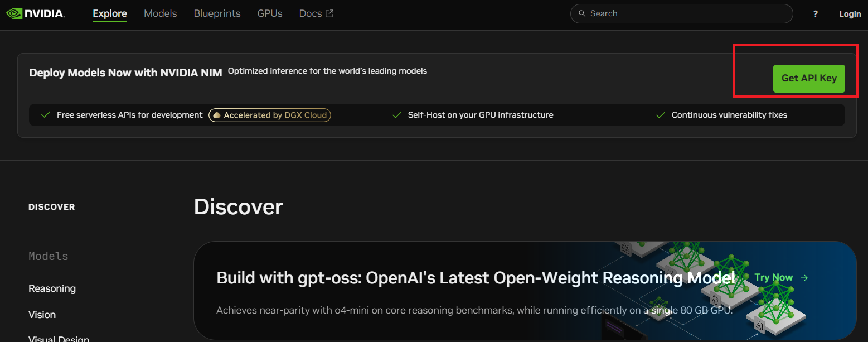Screen dimensions: 868x342
Task: Switch to the Models tab
Action: pos(161,13)
